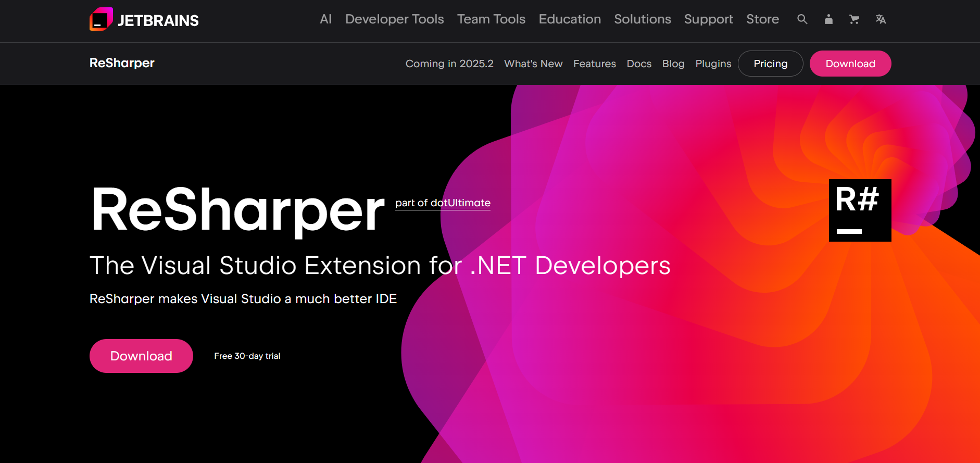Open the Plugins link
Screen dimensions: 980x463
click(713, 64)
